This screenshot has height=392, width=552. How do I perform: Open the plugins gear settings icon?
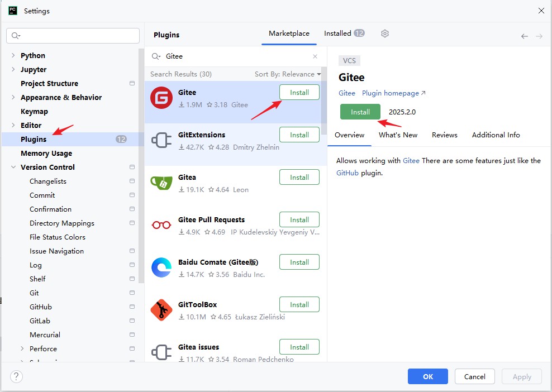pyautogui.click(x=385, y=34)
